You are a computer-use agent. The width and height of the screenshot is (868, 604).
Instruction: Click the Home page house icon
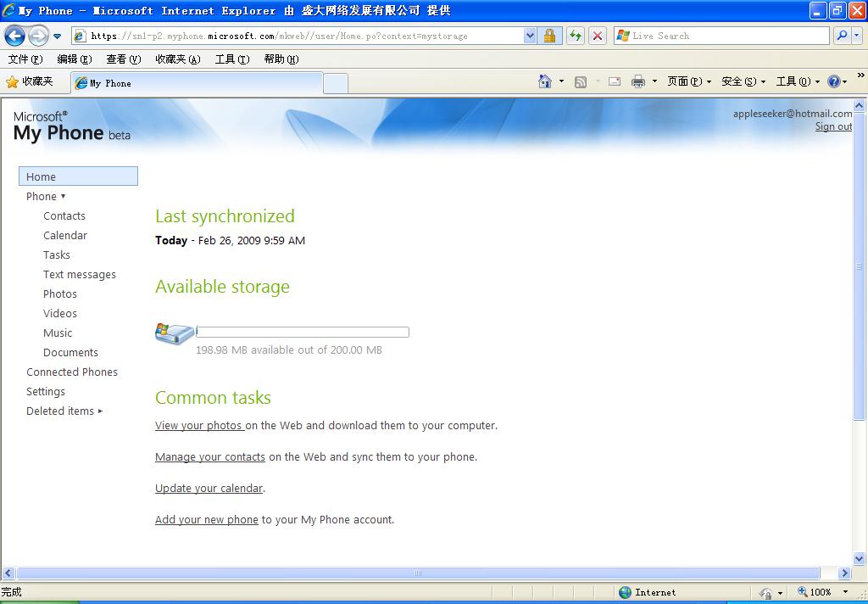coord(545,81)
